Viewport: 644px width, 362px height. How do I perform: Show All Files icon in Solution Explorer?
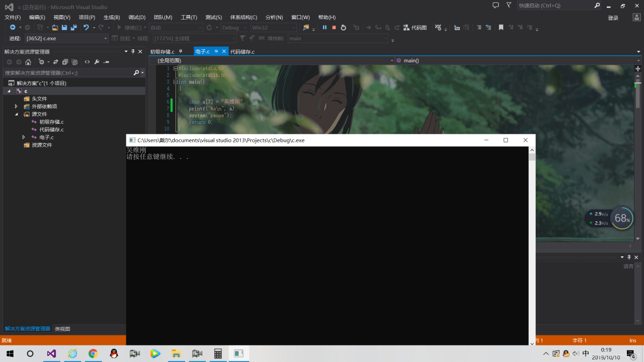[x=74, y=62]
